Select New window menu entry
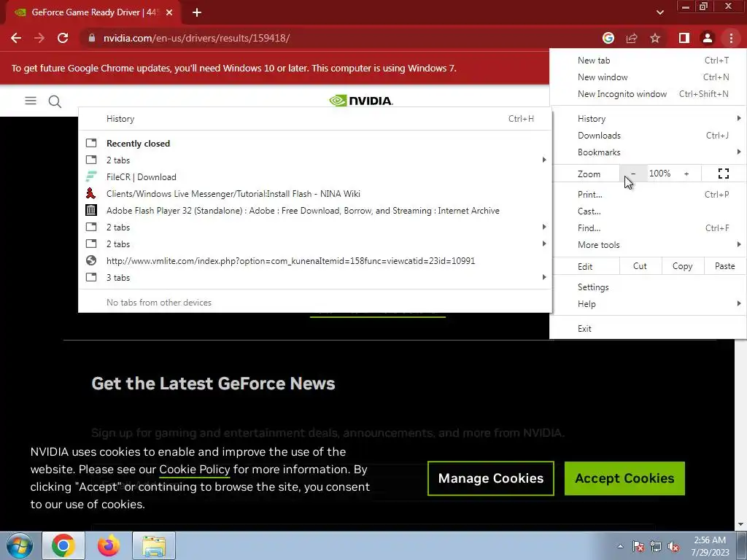The width and height of the screenshot is (747, 560). [x=648, y=77]
